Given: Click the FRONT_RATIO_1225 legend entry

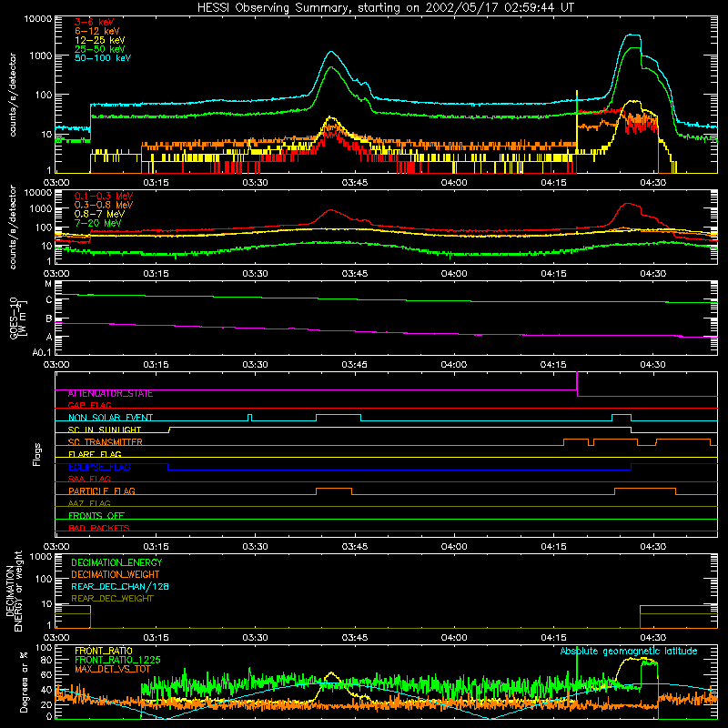Looking at the screenshot, I should click(117, 660).
